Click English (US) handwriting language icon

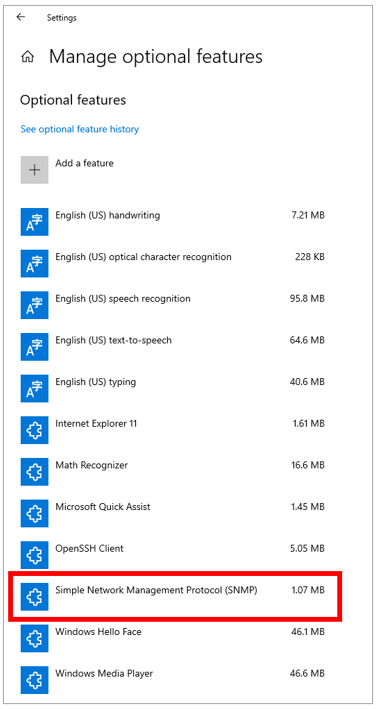click(34, 222)
